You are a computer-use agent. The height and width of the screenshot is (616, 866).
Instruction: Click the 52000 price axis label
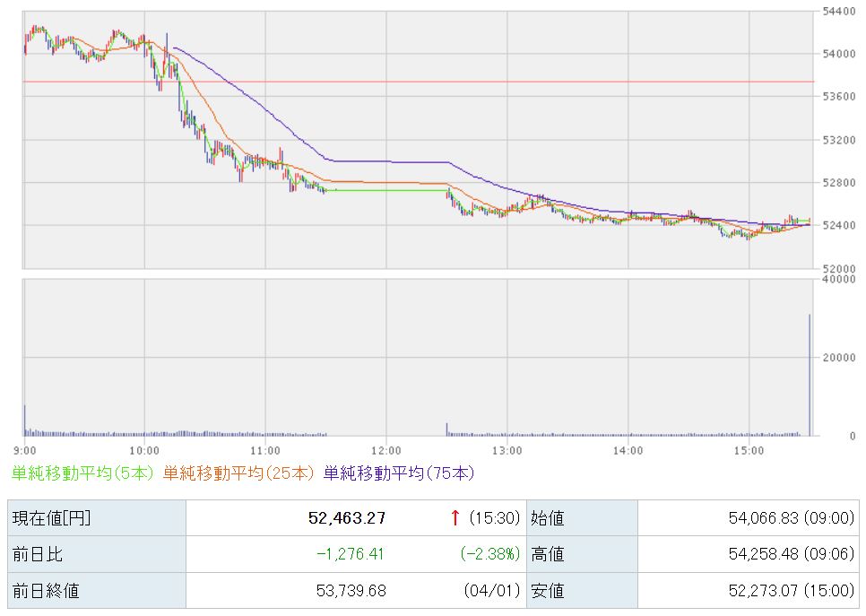(839, 268)
